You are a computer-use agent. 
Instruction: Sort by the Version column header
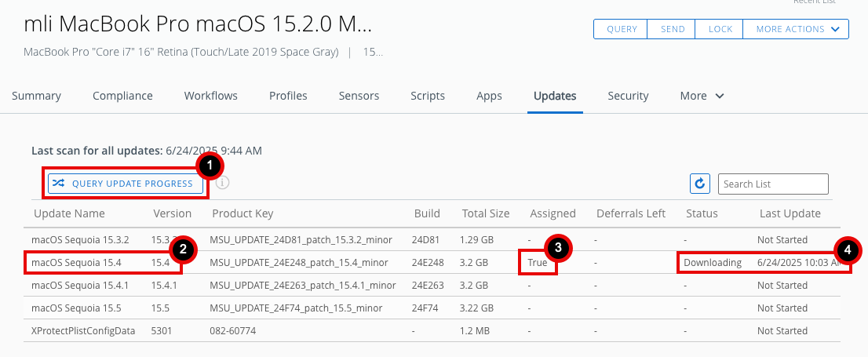pyautogui.click(x=171, y=213)
